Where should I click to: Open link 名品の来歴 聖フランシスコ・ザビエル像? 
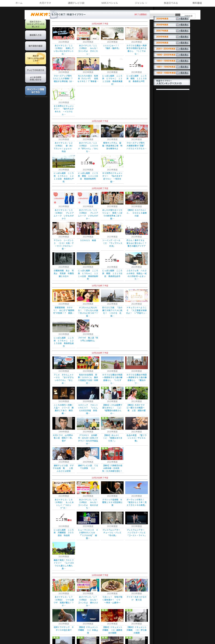136,438
